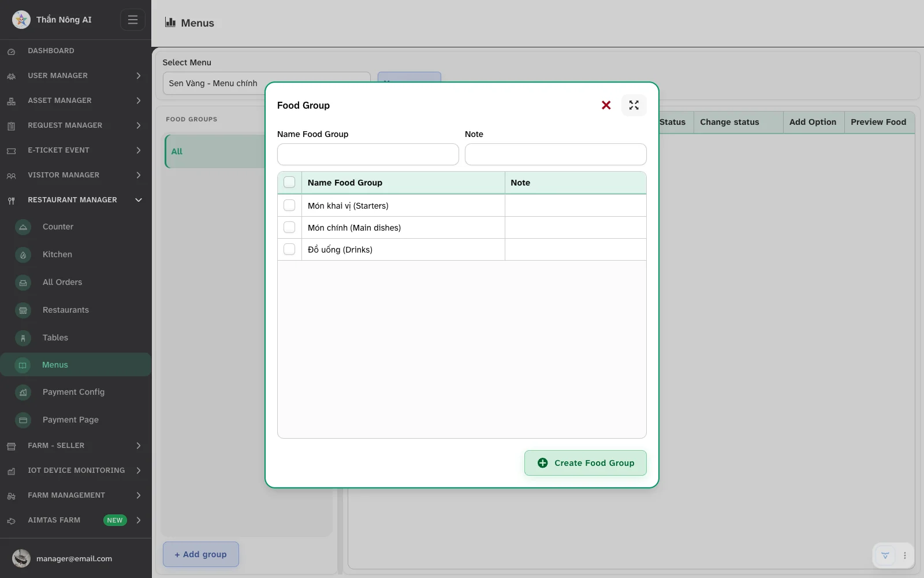Click the IoT Device Monitoring icon
The width and height of the screenshot is (924, 578).
(x=11, y=471)
